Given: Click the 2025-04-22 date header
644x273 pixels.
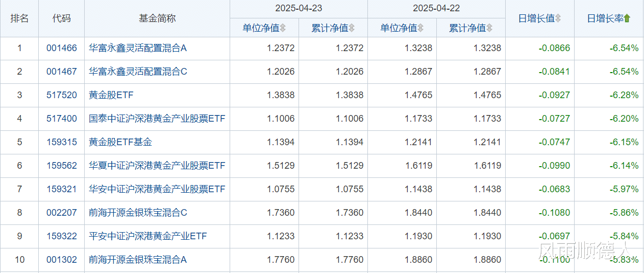Looking at the screenshot, I should [x=436, y=9].
